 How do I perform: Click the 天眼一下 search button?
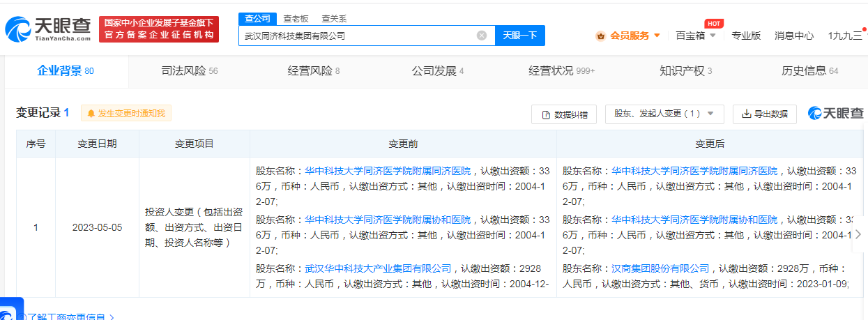pyautogui.click(x=520, y=36)
